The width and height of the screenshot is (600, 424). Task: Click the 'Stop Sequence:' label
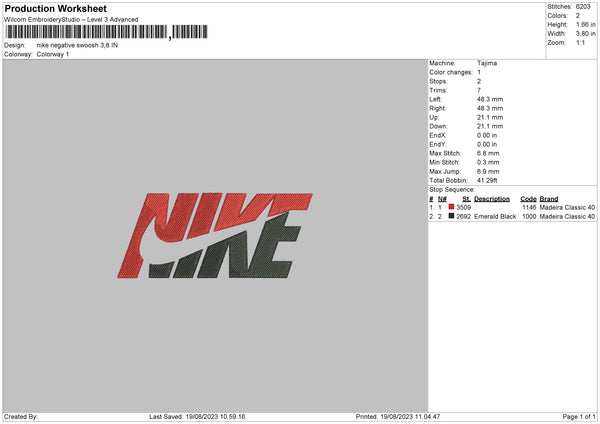click(x=452, y=189)
